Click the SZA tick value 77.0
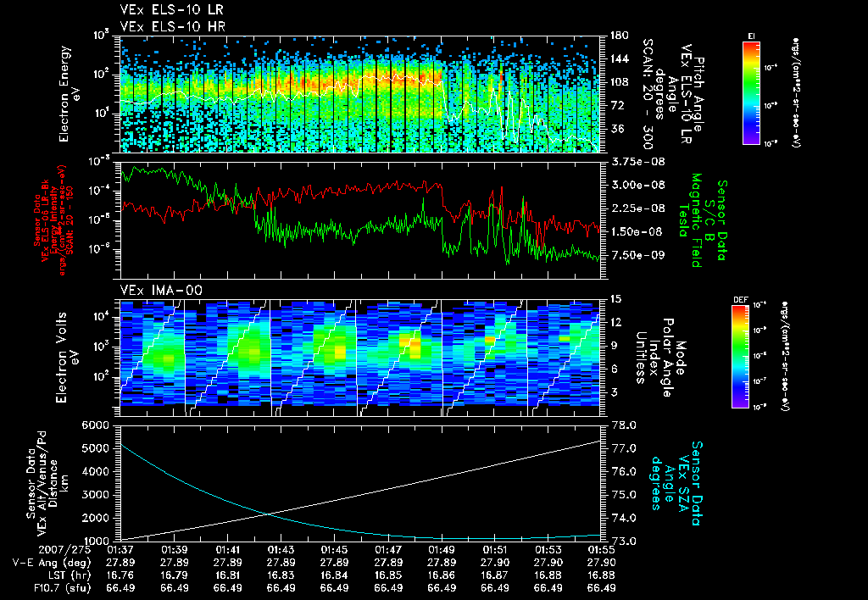Screen dimensions: 868x600 (623, 448)
